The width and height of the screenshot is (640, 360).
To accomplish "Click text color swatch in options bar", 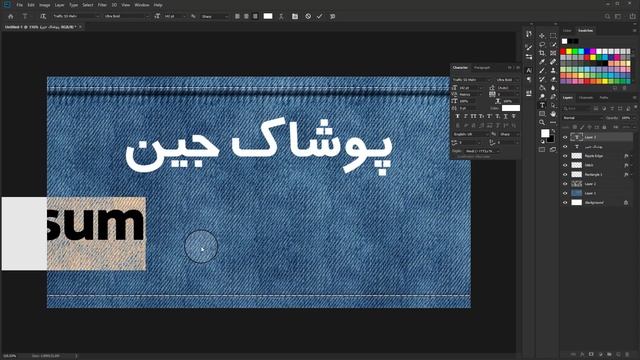I will coord(268,16).
